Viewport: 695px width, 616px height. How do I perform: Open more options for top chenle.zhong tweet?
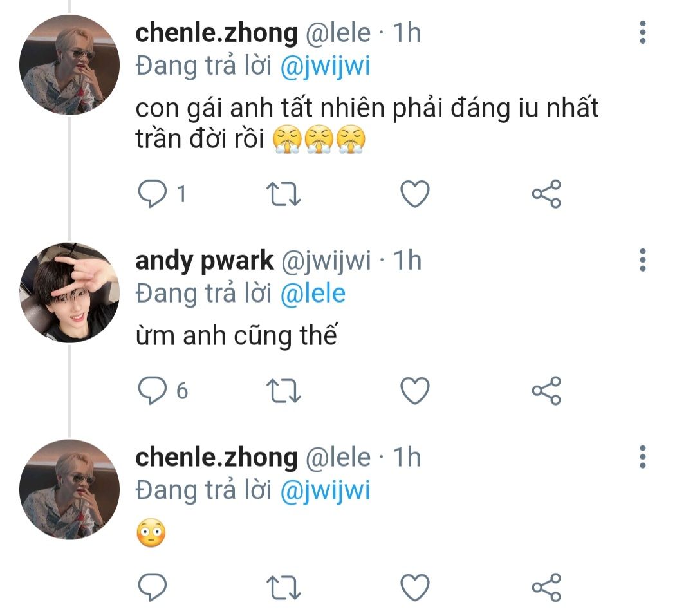click(642, 32)
